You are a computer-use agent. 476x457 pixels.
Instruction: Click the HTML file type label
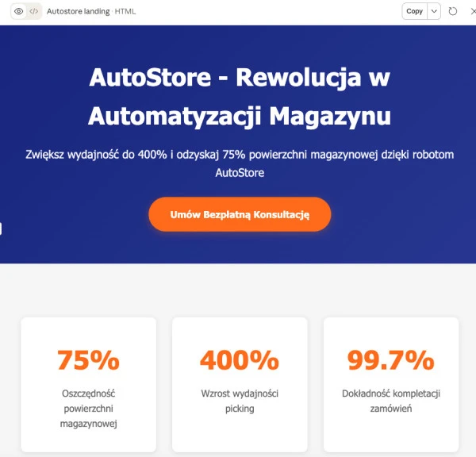(x=125, y=12)
